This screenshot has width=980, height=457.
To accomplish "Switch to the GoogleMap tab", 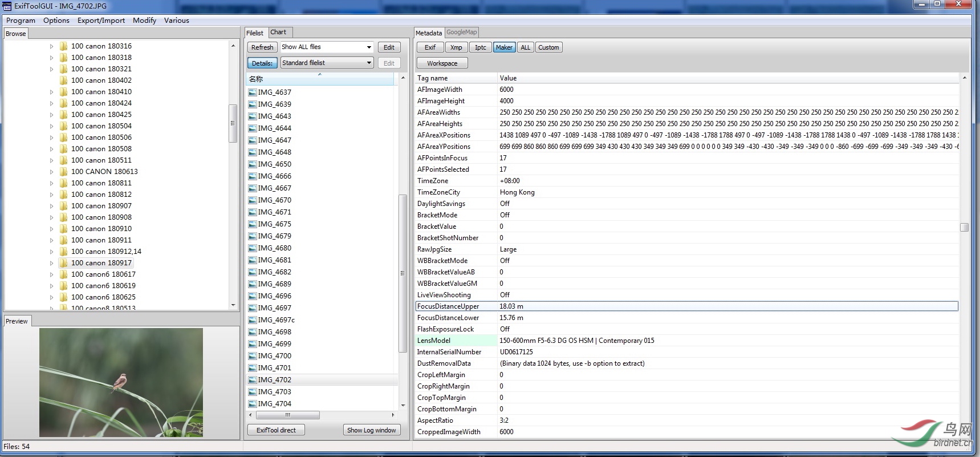I will tap(461, 33).
